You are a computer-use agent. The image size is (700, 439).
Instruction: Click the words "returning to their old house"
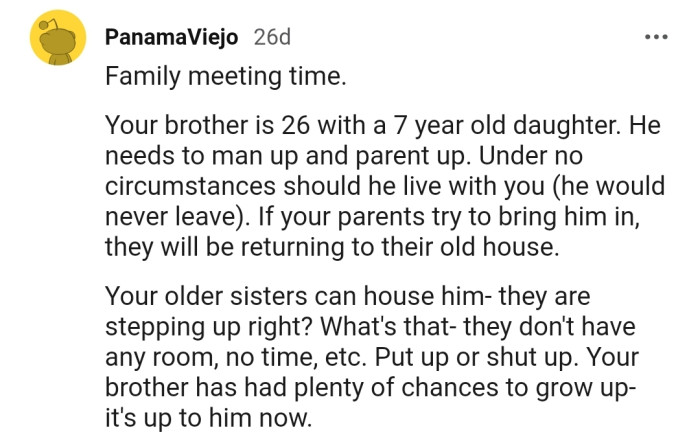399,247
